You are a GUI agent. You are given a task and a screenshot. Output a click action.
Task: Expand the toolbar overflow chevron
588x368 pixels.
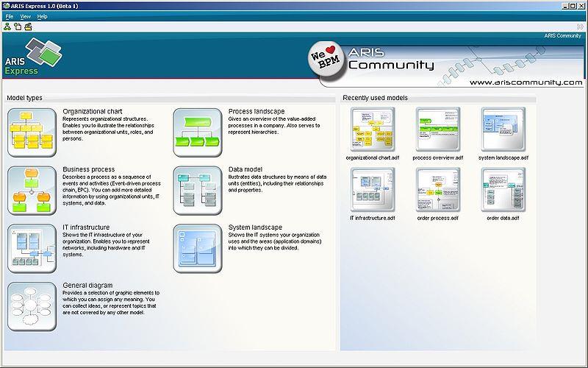581,26
